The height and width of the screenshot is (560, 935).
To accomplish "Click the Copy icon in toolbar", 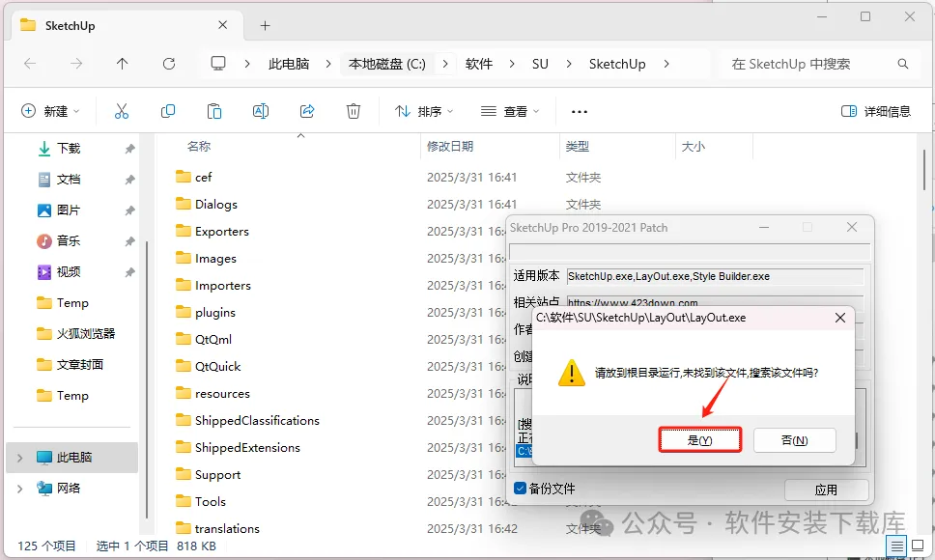I will 168,111.
